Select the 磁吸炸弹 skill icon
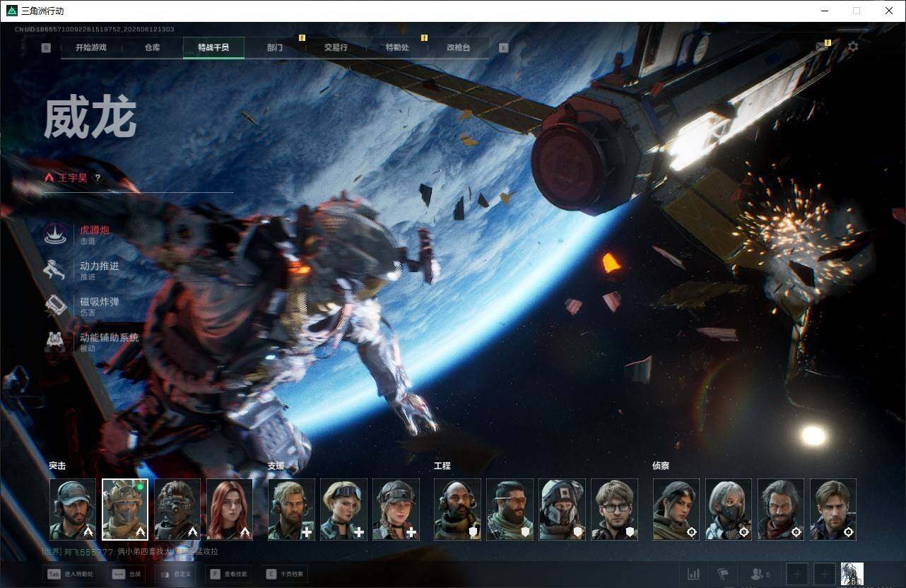The height and width of the screenshot is (588, 906). tap(56, 305)
